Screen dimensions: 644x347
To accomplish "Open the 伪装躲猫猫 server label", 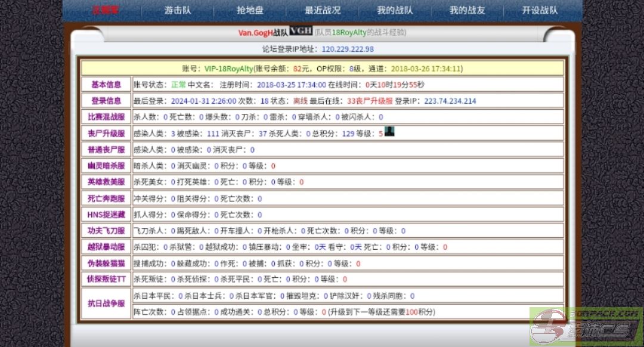I will [x=106, y=263].
